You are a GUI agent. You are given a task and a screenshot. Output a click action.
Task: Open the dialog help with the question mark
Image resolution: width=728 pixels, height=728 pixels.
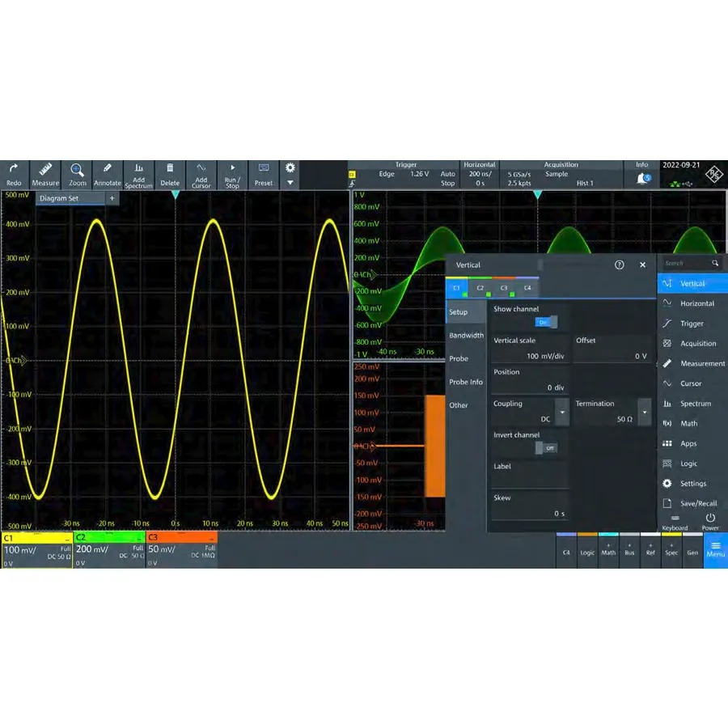coord(620,265)
